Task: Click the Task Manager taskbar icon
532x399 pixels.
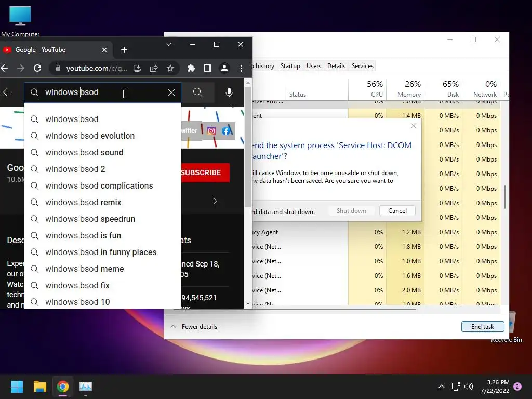Action: tap(86, 387)
